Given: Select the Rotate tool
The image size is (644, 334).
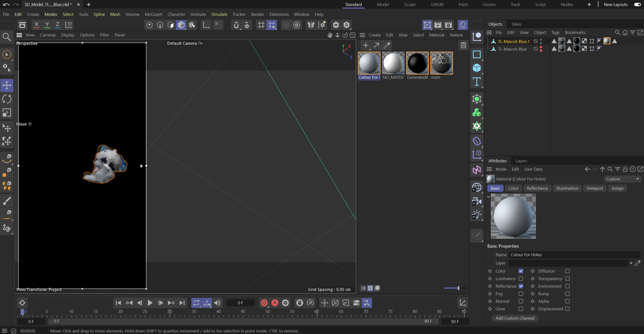Looking at the screenshot, I should click(6, 99).
